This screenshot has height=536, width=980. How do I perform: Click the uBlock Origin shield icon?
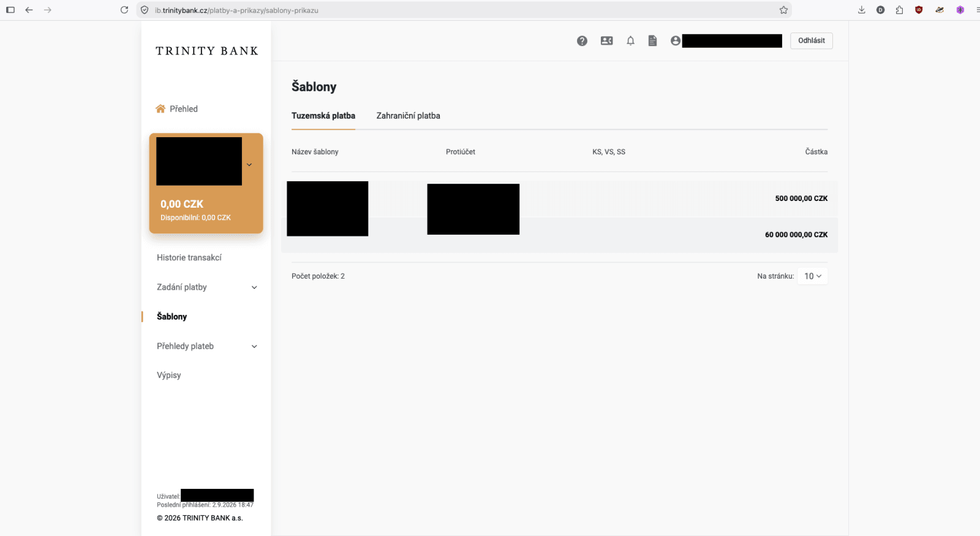(x=919, y=10)
